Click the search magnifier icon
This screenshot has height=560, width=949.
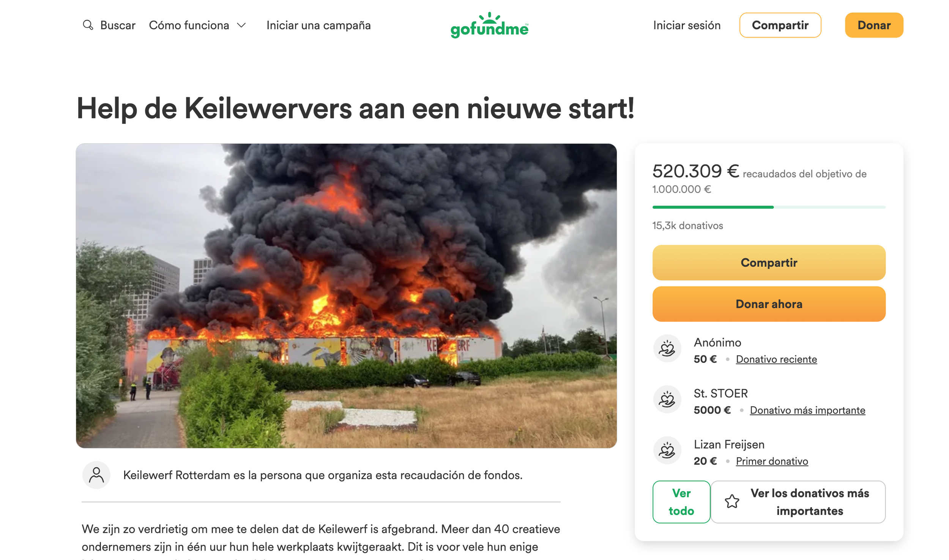88,25
